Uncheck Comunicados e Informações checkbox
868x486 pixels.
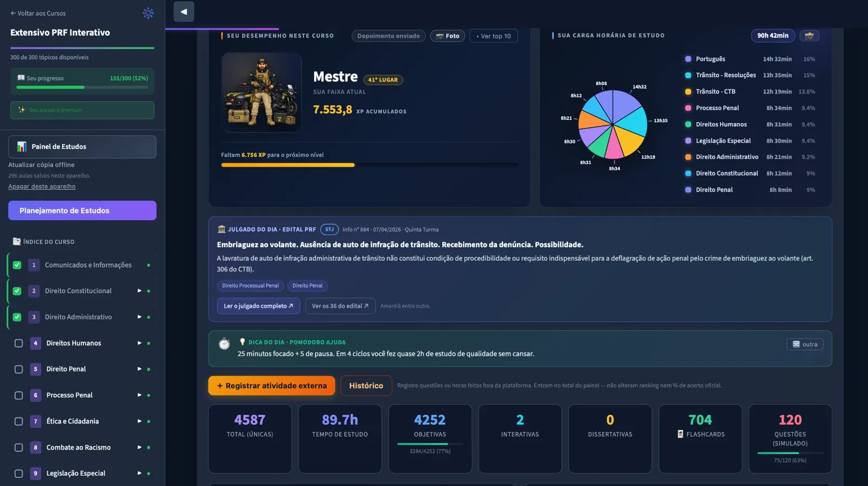(17, 265)
